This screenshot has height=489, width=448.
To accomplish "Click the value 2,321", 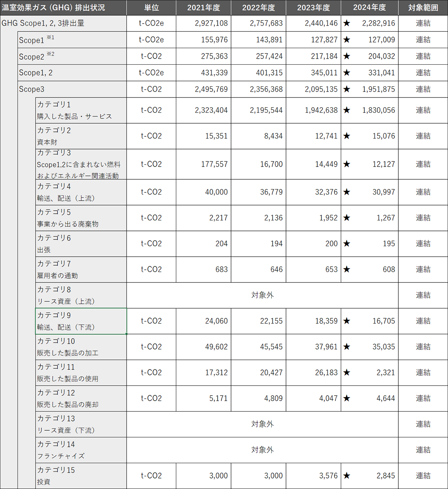I will [x=386, y=372].
